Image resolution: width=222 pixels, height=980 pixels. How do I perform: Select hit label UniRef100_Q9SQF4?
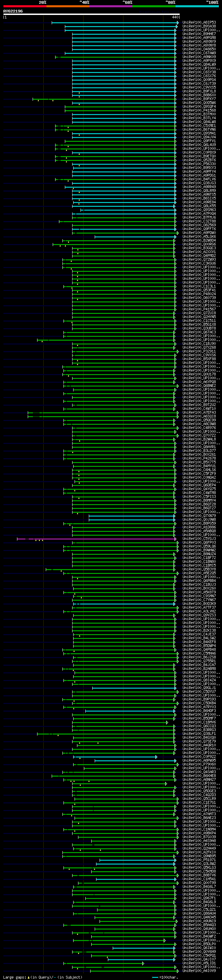[x=199, y=107]
